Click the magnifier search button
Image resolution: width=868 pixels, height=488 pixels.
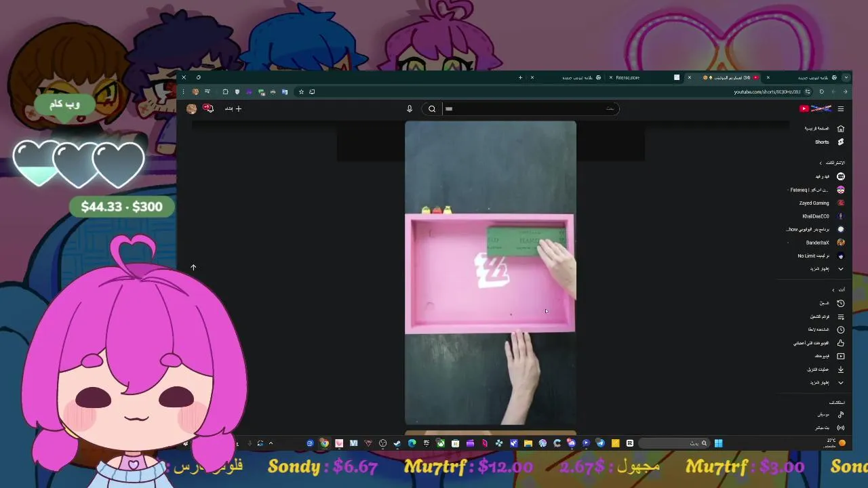point(432,108)
